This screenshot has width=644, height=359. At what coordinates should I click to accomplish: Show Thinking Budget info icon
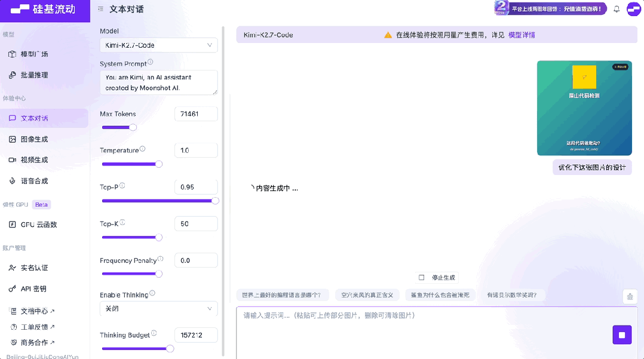coord(154,333)
